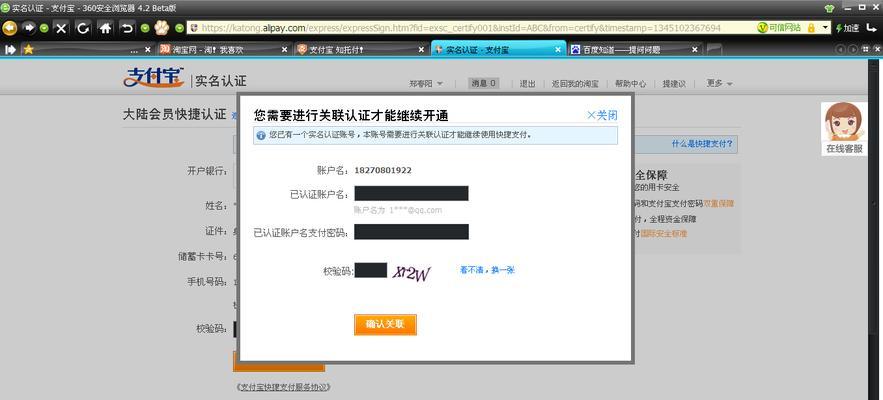
Task: Click the shield icon in address bar
Action: [194, 28]
